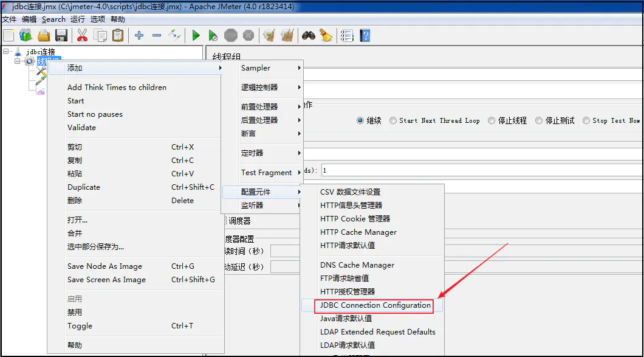The image size is (644, 357).
Task: Choose HTTP Cache Manager item
Action: coord(372,232)
